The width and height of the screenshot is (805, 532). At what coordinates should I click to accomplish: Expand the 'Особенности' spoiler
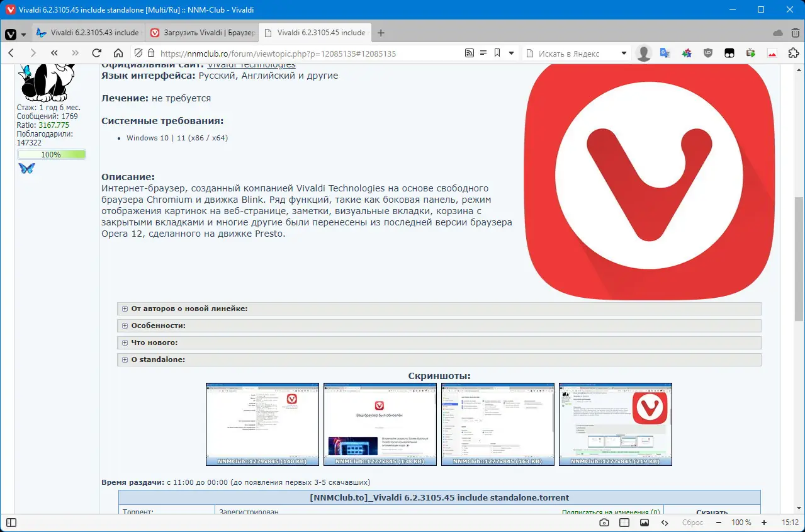[439, 325]
